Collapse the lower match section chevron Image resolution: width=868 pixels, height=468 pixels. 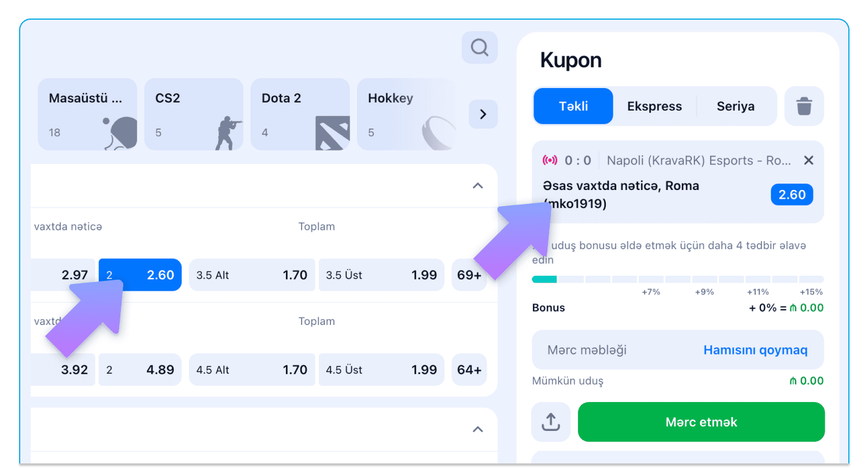pyautogui.click(x=477, y=429)
